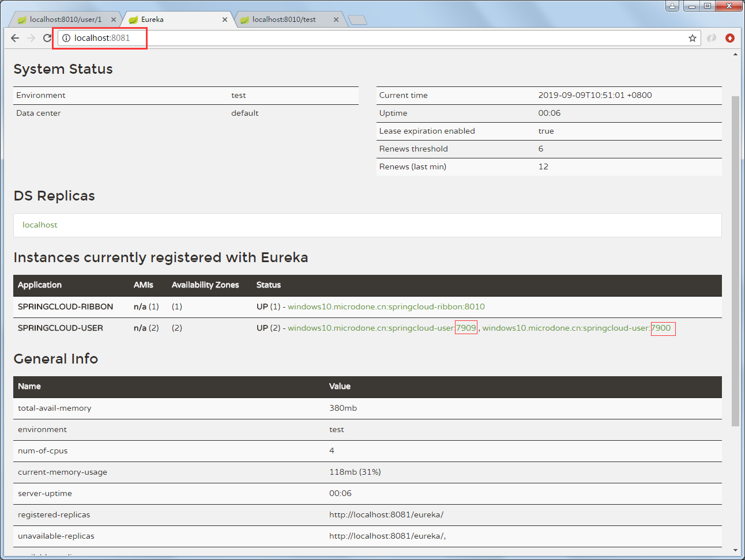Focus the address bar showing localhost:8081
The width and height of the screenshot is (745, 560).
pyautogui.click(x=378, y=38)
